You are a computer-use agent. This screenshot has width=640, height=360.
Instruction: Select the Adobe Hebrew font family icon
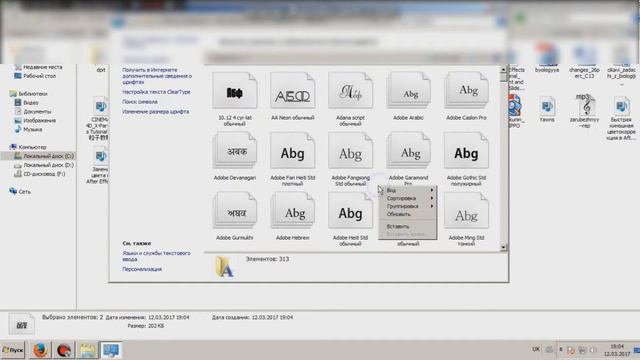pos(293,211)
